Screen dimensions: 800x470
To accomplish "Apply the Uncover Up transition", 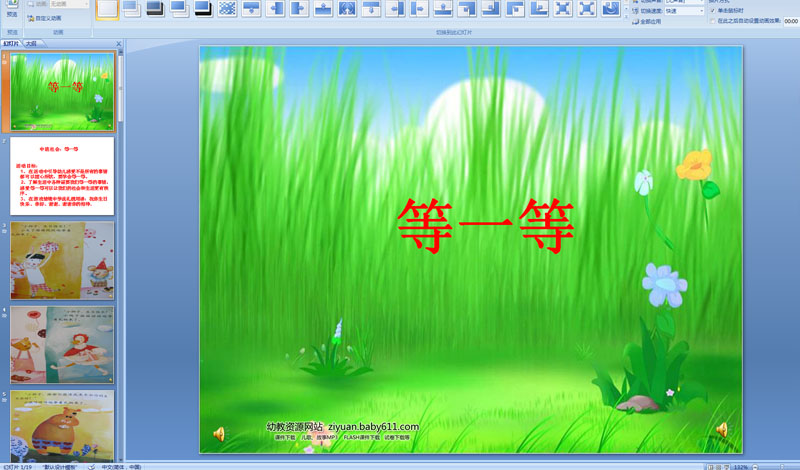I will pos(443,9).
